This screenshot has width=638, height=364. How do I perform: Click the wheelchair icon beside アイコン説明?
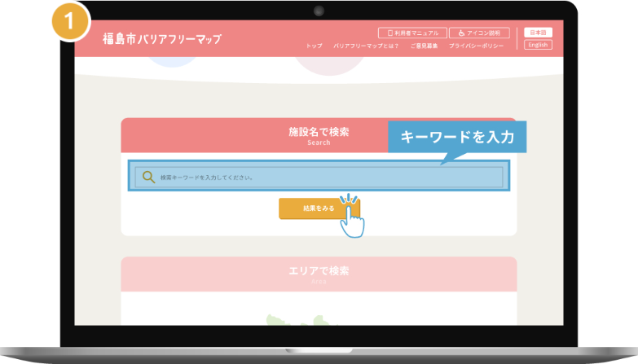[461, 33]
